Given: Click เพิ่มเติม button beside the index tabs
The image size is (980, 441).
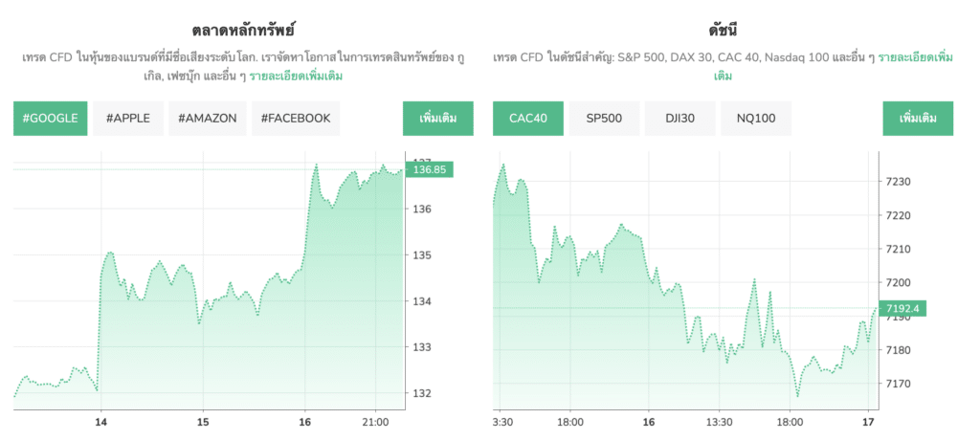Looking at the screenshot, I should 918,119.
